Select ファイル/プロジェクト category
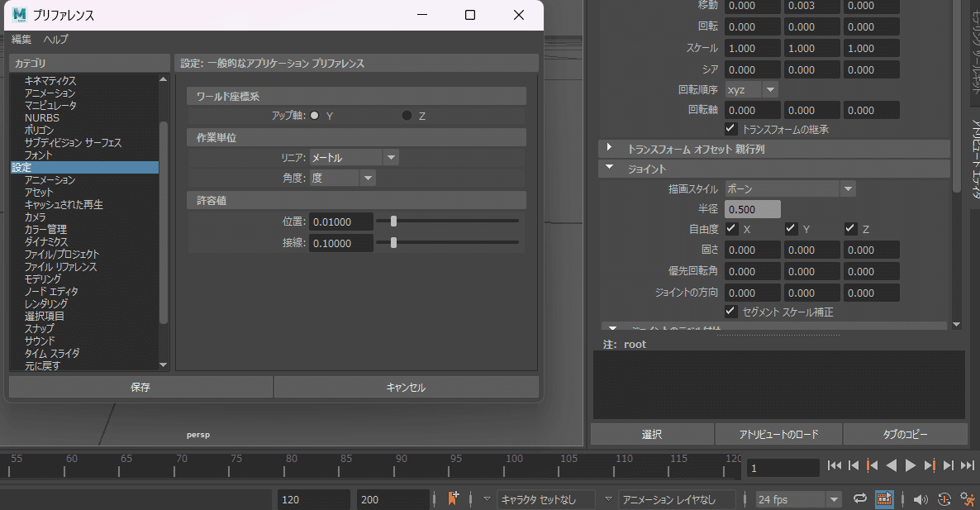Viewport: 980px width, 510px height. (x=61, y=255)
